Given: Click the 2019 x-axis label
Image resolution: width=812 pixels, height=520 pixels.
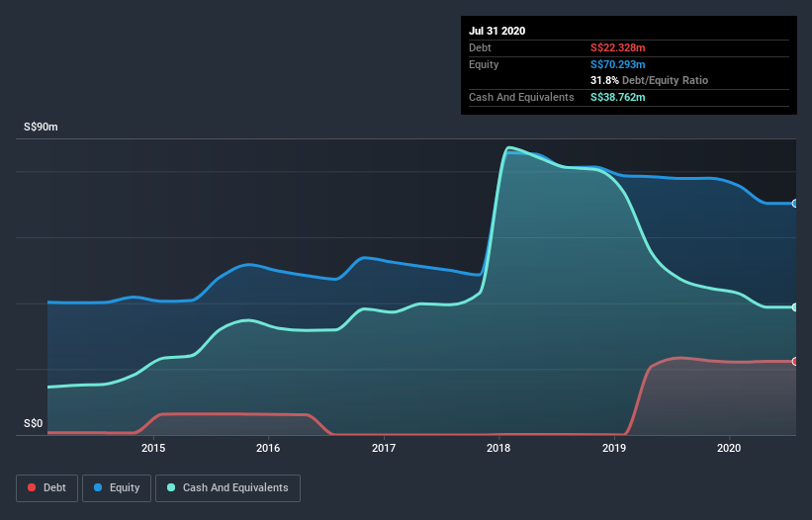Looking at the screenshot, I should (x=614, y=448).
